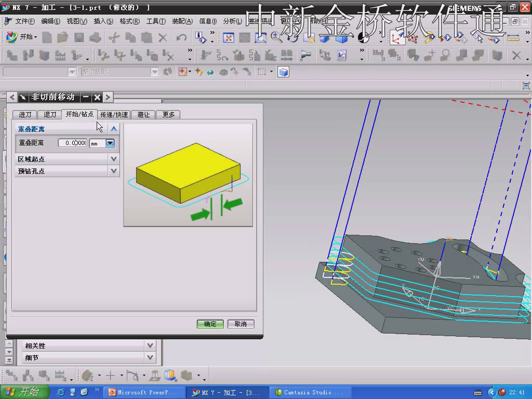Click the Create Tool icon

coord(28,55)
